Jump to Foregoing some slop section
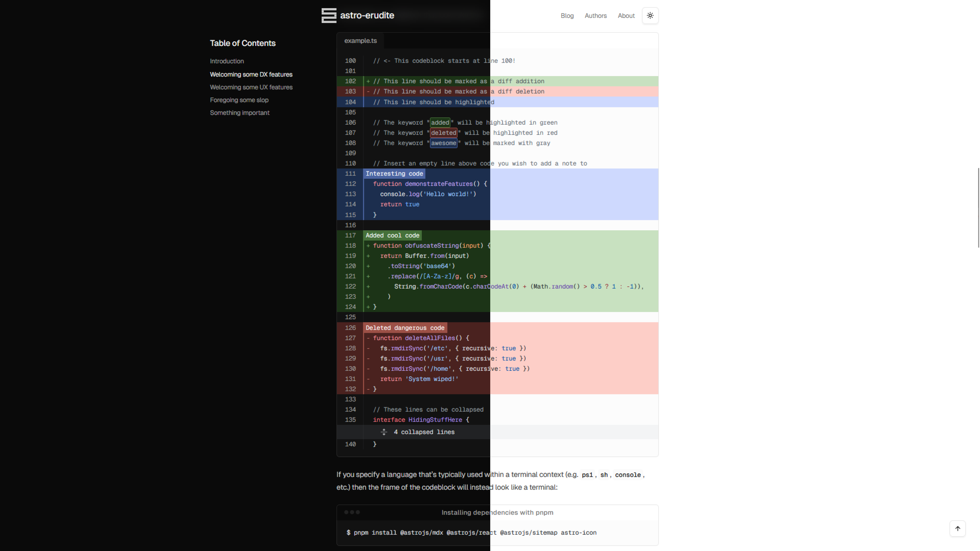Viewport: 980px width, 551px height. (239, 100)
